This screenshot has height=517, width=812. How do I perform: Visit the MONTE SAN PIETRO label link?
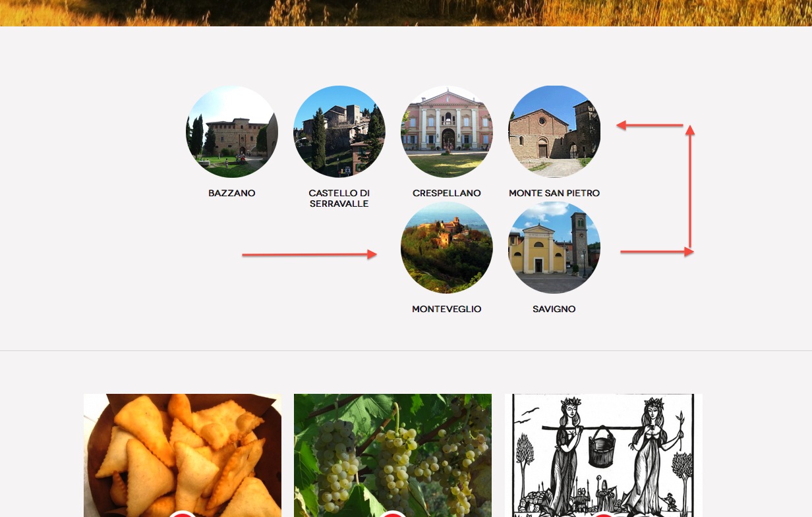pyautogui.click(x=554, y=193)
